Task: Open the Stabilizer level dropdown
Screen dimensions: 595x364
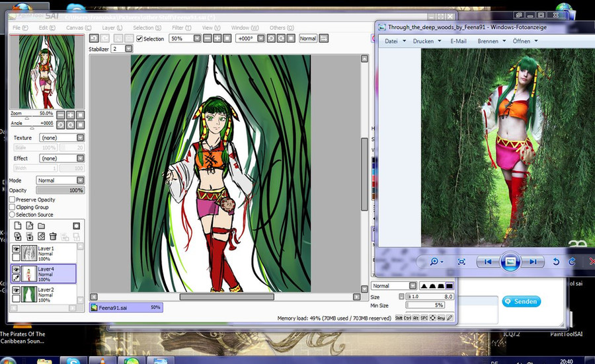Action: (x=129, y=48)
